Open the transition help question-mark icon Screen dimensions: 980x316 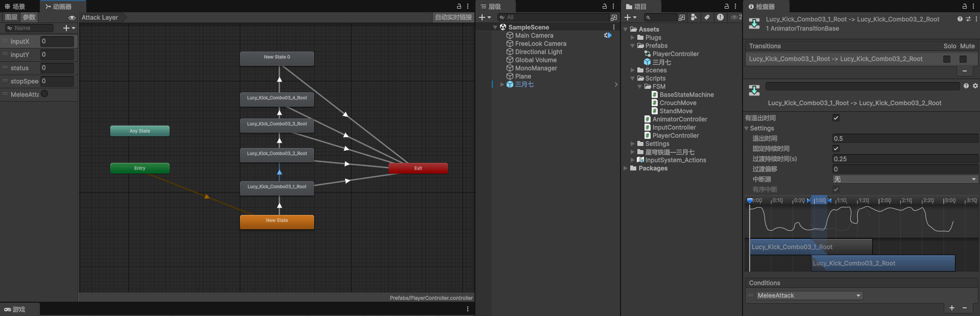click(x=966, y=86)
